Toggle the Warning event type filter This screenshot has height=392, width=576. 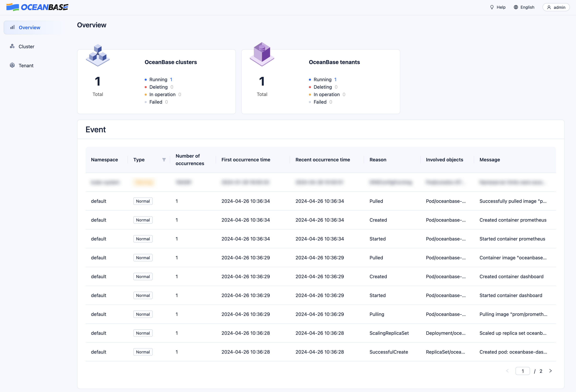(x=164, y=160)
